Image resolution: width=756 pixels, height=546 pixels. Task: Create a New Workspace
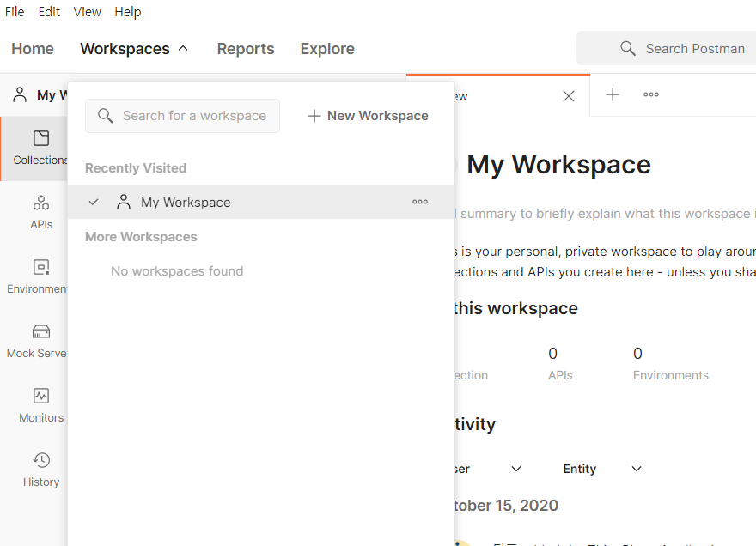(x=368, y=116)
